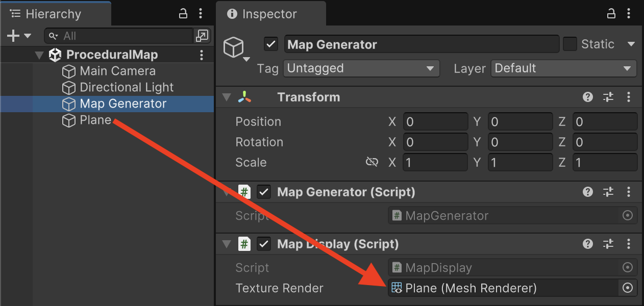Open the Tag dropdown showing Untagged

pyautogui.click(x=361, y=68)
